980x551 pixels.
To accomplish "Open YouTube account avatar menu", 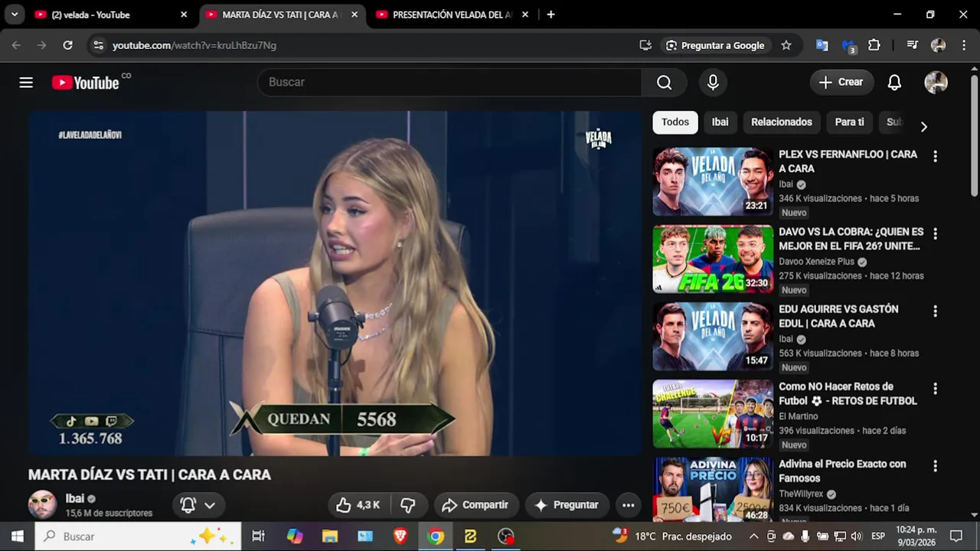I will 936,82.
